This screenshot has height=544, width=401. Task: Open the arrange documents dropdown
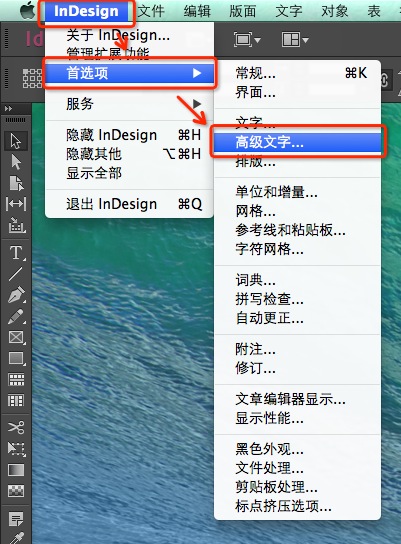(295, 40)
